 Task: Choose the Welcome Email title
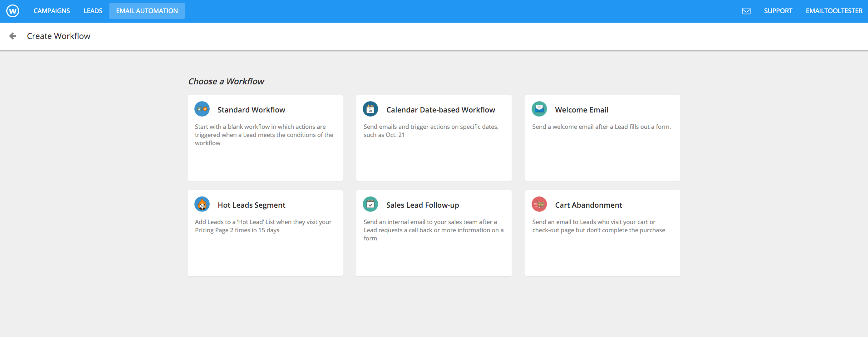click(582, 110)
